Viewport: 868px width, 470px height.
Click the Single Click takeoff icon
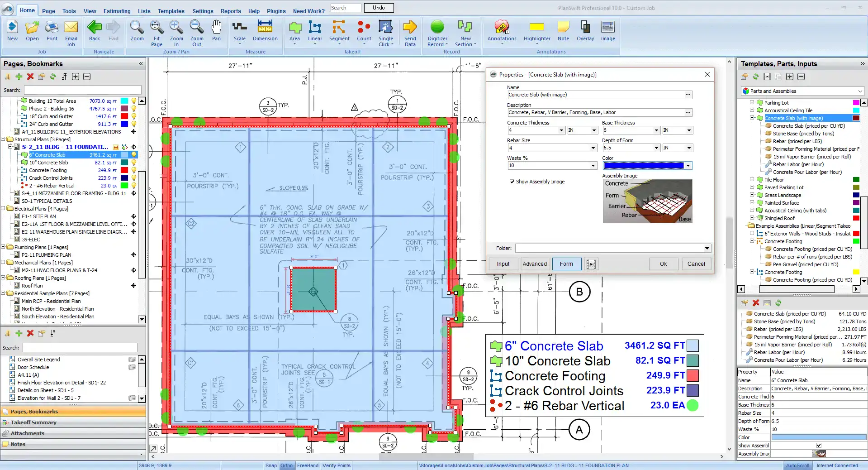(386, 33)
